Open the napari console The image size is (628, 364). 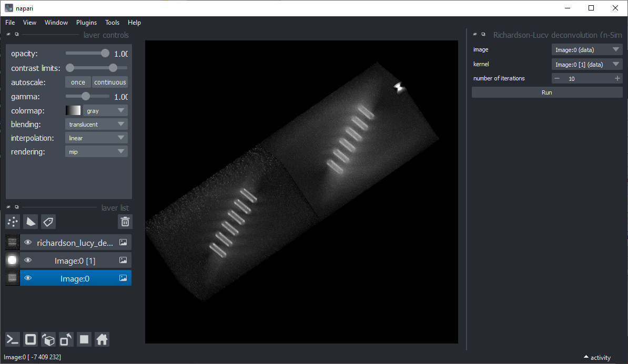[13, 340]
